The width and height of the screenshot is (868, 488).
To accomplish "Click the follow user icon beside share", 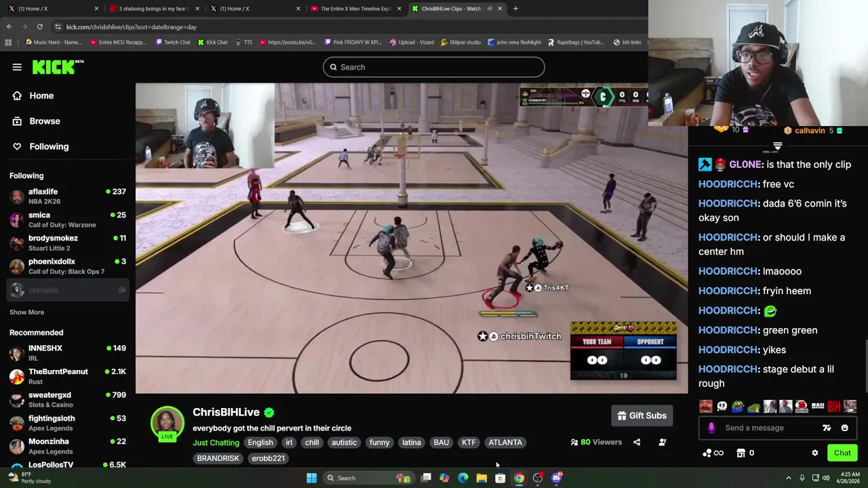I will coord(663,443).
